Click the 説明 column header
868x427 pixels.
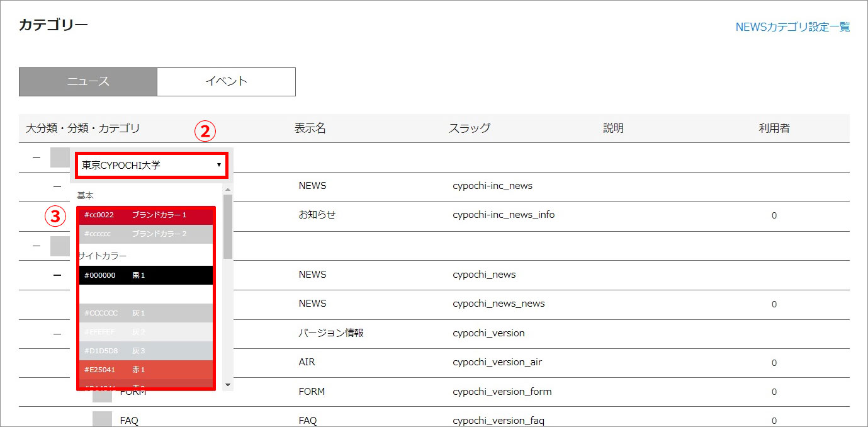[613, 128]
